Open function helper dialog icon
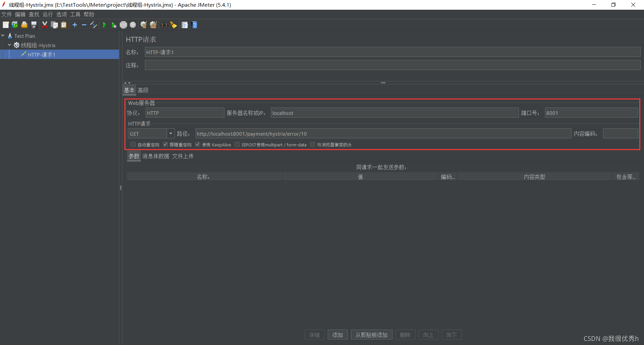 pyautogui.click(x=184, y=25)
